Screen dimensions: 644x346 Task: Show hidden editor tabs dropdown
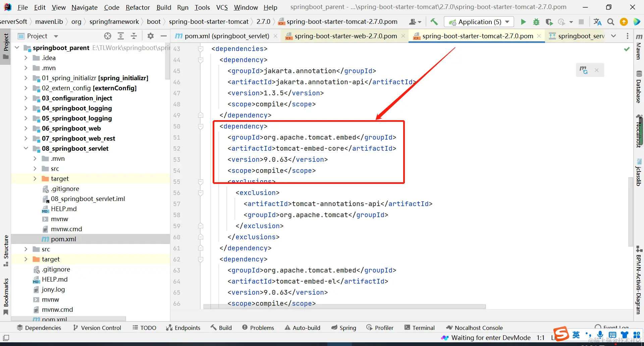pyautogui.click(x=613, y=36)
